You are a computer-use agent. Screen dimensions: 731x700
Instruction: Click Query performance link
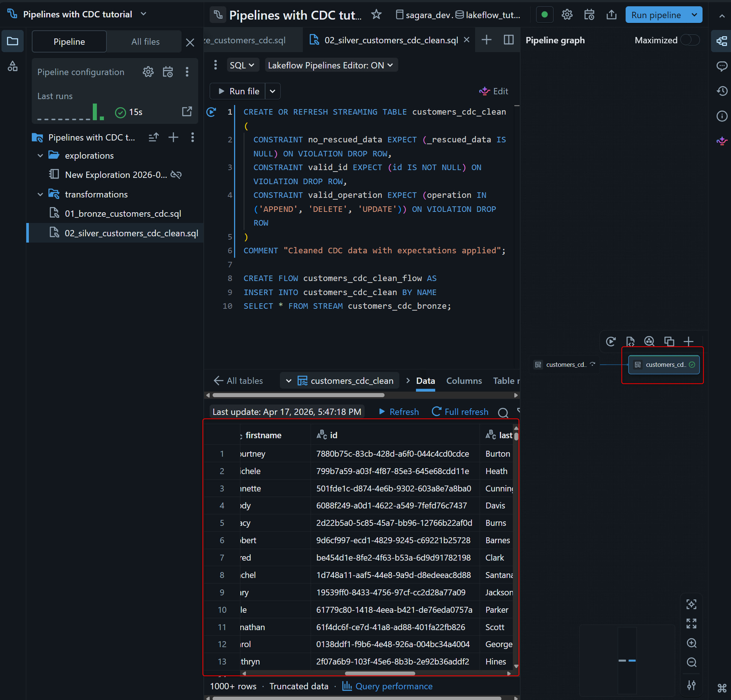[394, 686]
